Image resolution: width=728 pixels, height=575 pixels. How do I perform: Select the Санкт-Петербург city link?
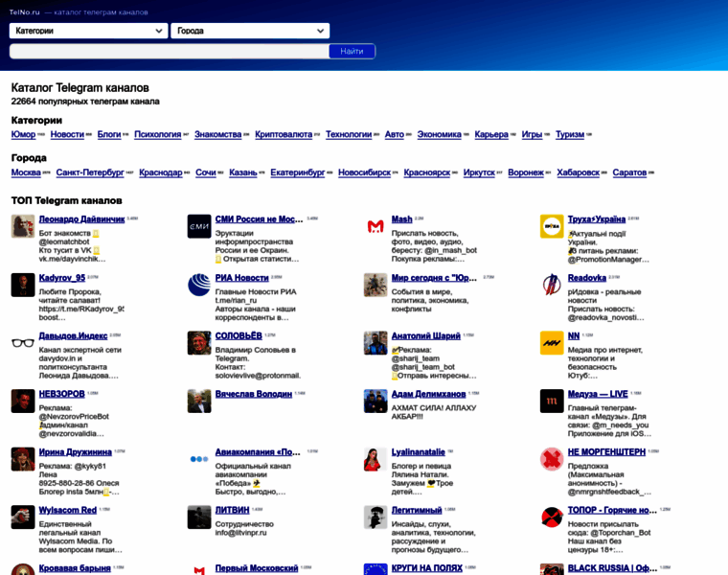tap(90, 172)
